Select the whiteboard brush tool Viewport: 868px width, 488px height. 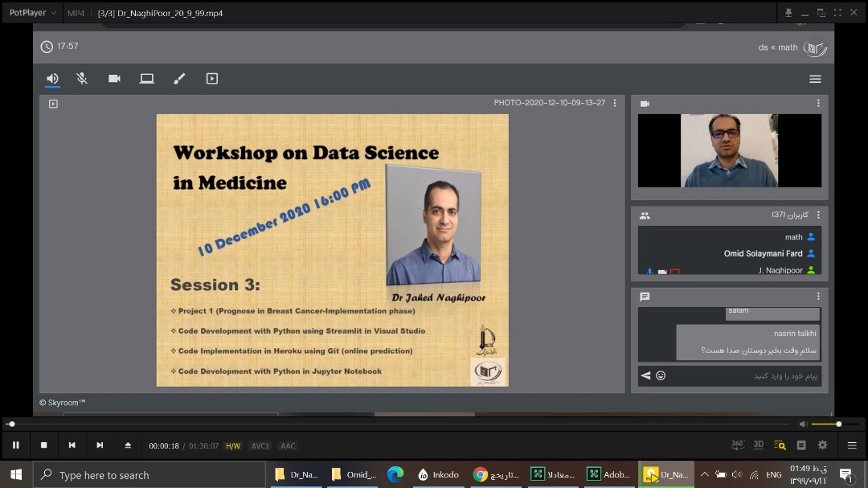pos(179,79)
